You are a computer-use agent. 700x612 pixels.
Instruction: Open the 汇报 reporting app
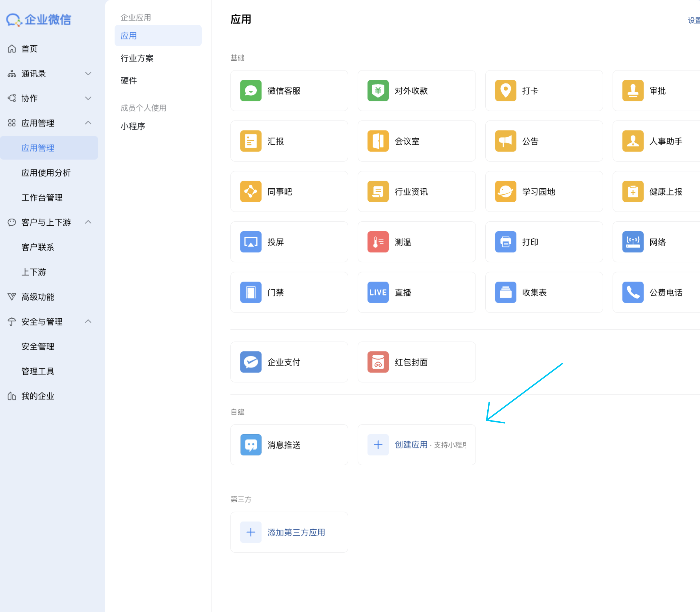pos(289,141)
